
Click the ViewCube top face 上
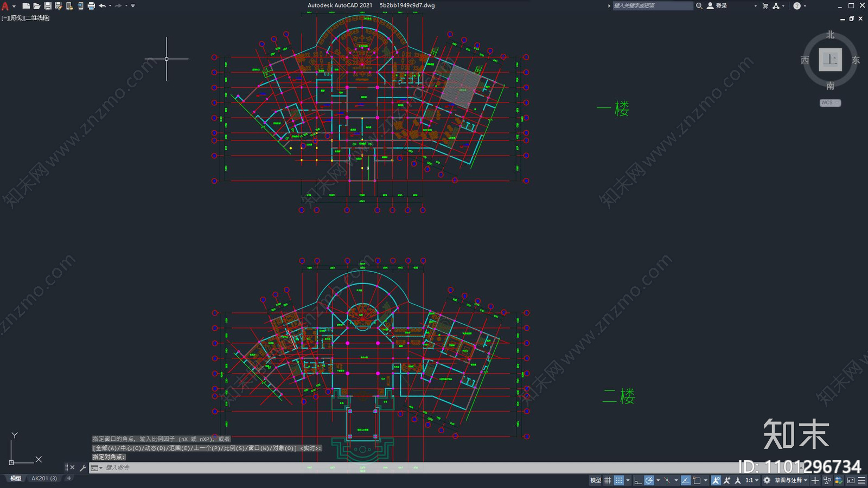[830, 60]
